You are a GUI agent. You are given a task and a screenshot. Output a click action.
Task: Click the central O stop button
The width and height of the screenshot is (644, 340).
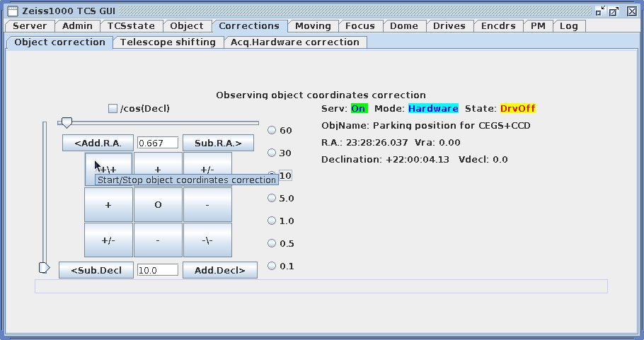click(158, 205)
